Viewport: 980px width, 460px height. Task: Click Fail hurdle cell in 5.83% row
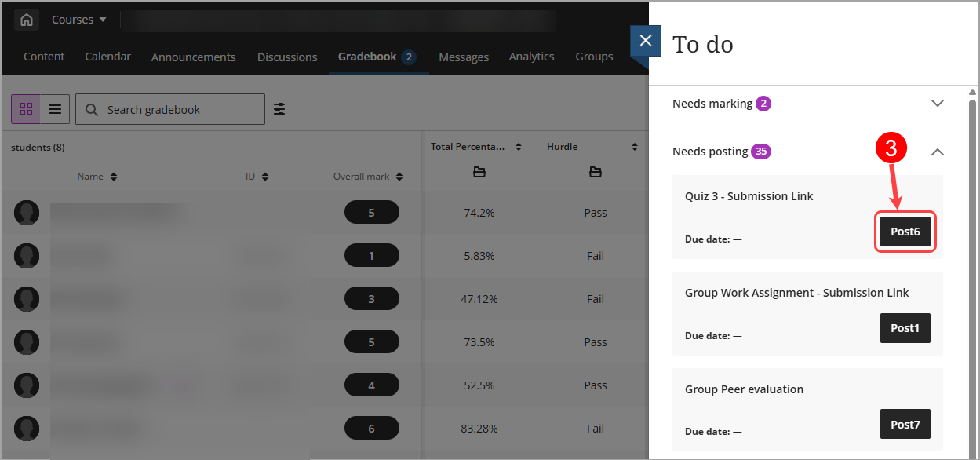click(596, 256)
